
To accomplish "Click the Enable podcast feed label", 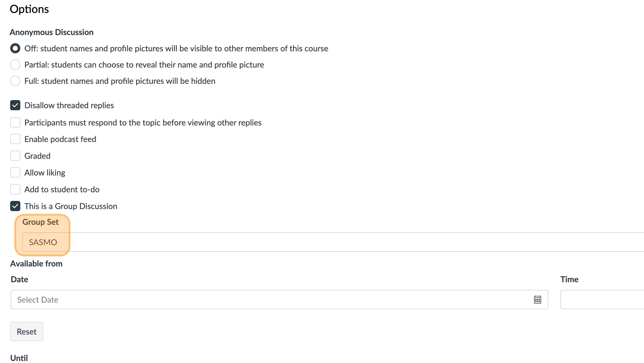I will point(60,139).
